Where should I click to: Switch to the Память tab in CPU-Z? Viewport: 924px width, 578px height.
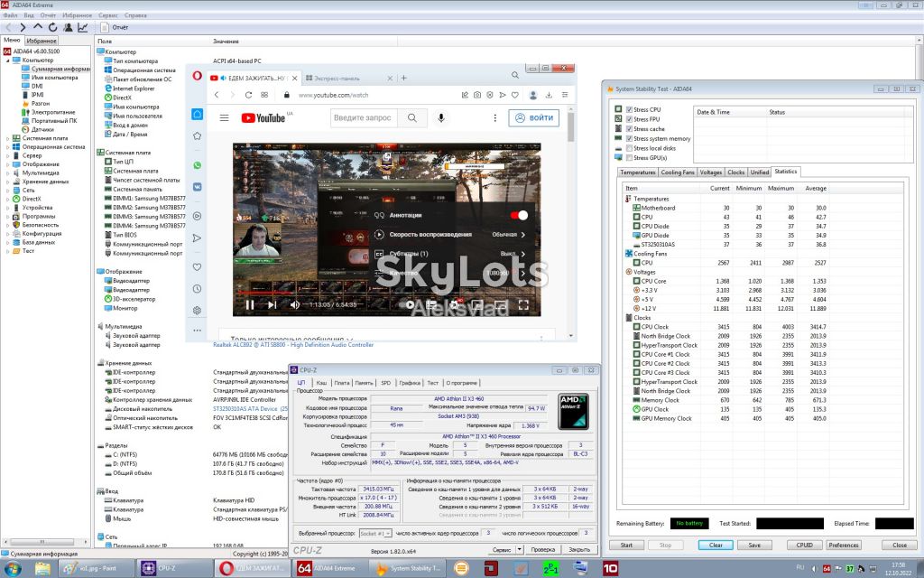(365, 383)
